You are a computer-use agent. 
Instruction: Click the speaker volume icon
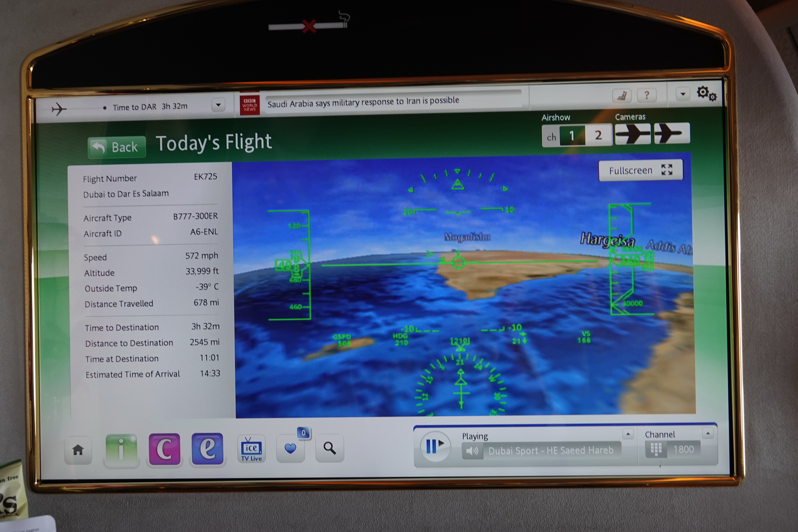473,451
